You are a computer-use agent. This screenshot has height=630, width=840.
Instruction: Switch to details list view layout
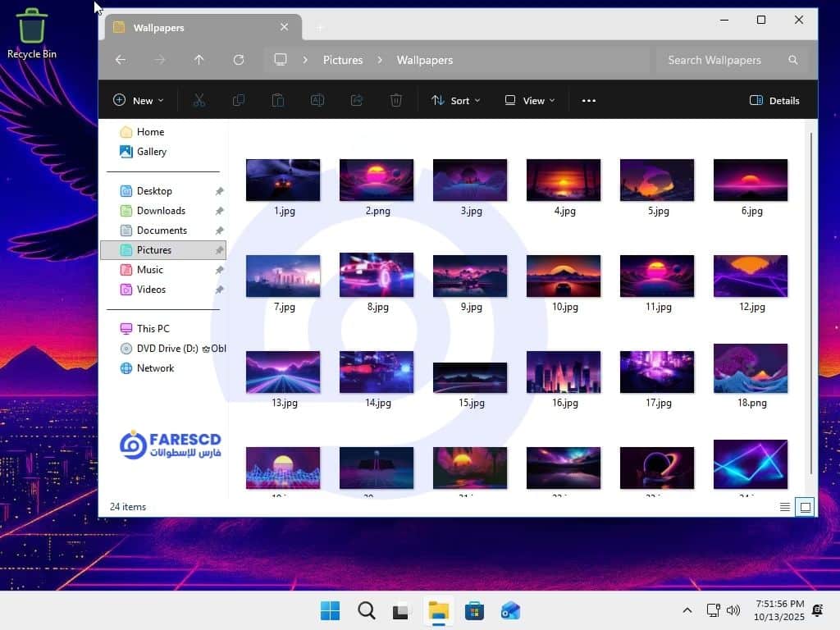pos(785,507)
